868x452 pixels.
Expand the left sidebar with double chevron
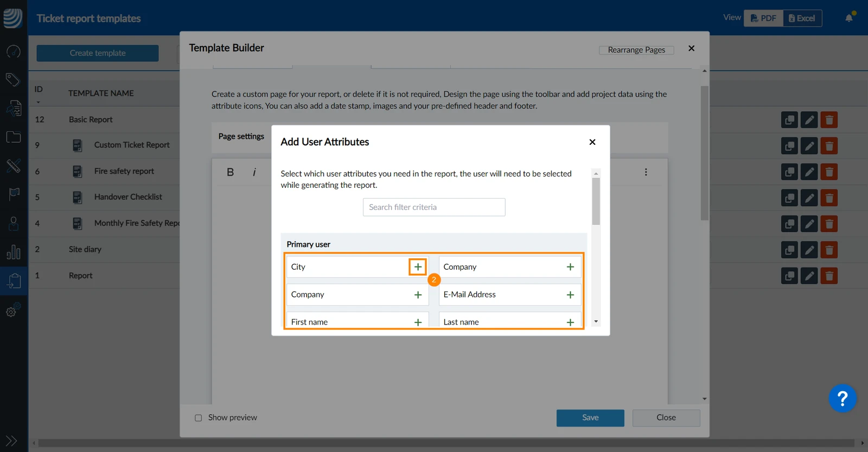(x=11, y=441)
